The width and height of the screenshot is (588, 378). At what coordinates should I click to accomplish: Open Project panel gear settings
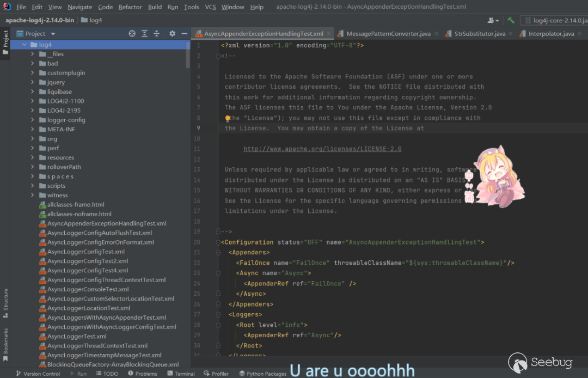172,34
